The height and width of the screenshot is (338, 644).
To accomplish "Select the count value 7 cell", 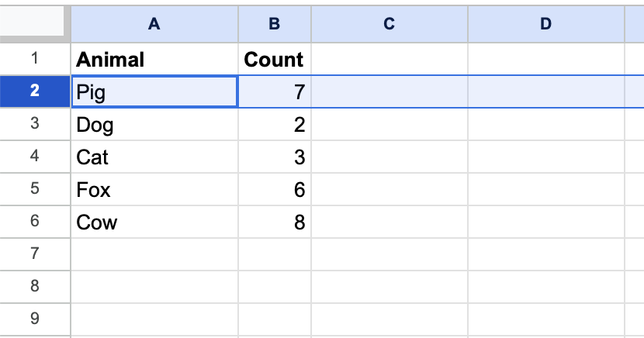I will pos(274,92).
